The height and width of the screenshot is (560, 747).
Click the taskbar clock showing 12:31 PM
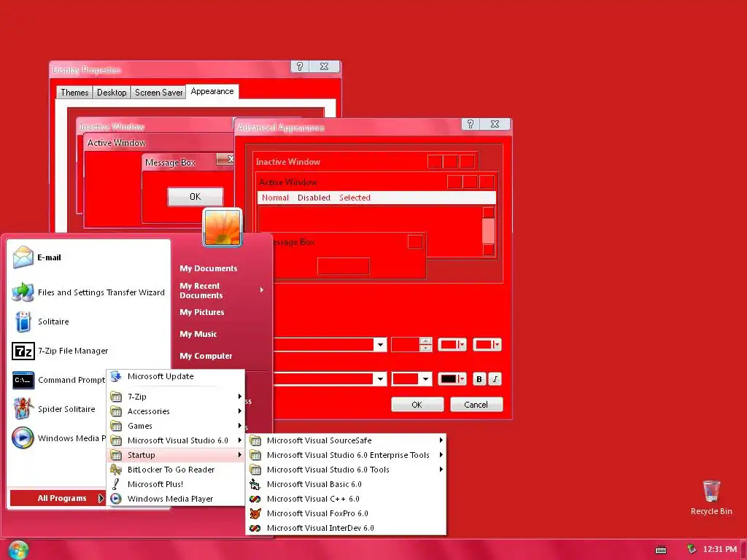(720, 550)
